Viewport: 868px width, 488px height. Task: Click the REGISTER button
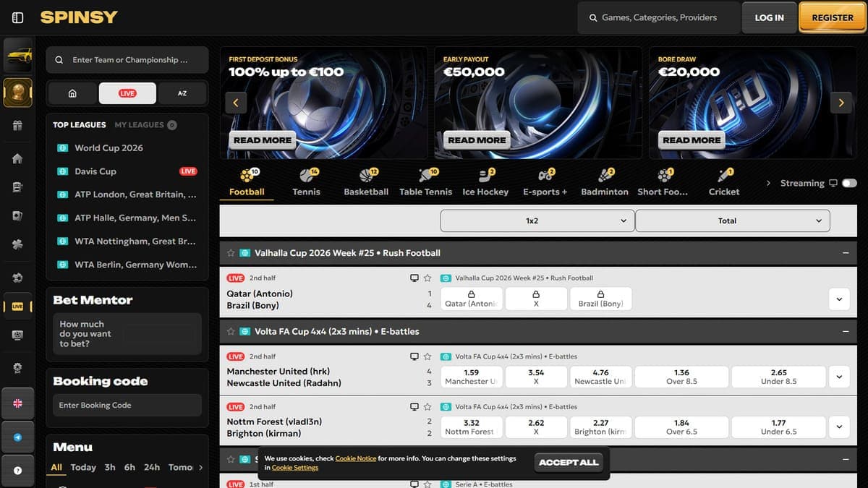click(833, 17)
